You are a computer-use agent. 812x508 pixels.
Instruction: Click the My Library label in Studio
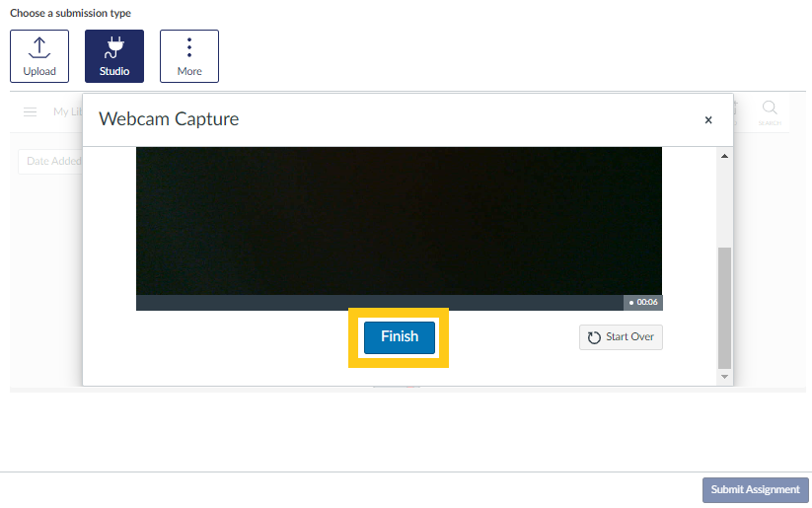(67, 112)
